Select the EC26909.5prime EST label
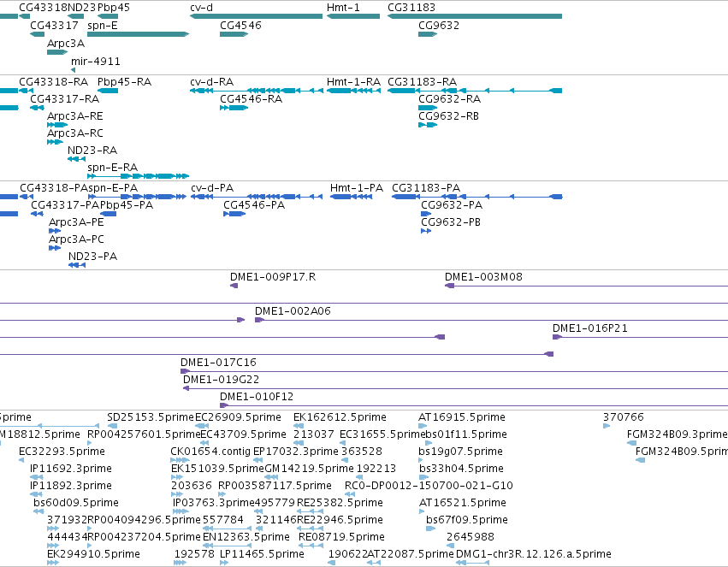 238,417
